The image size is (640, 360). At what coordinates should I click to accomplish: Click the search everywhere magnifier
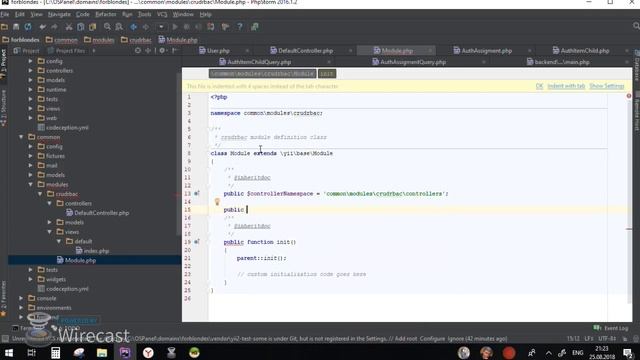(x=636, y=26)
